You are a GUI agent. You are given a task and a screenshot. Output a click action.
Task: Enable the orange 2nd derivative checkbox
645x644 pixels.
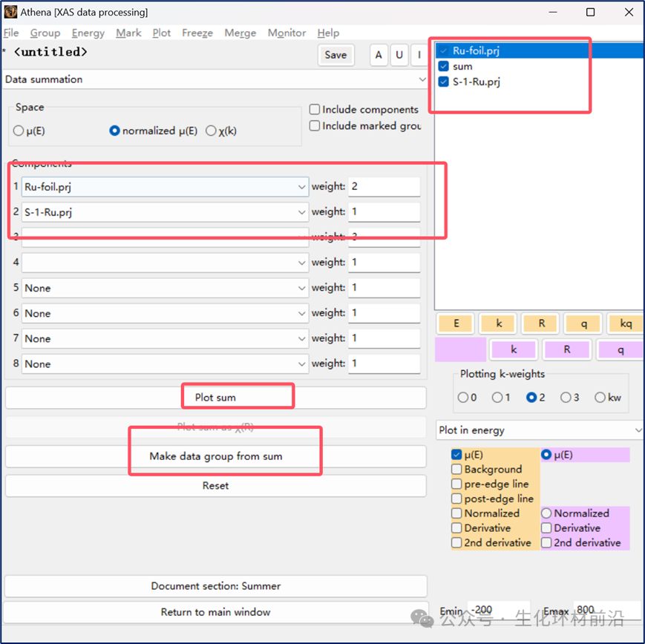click(456, 543)
